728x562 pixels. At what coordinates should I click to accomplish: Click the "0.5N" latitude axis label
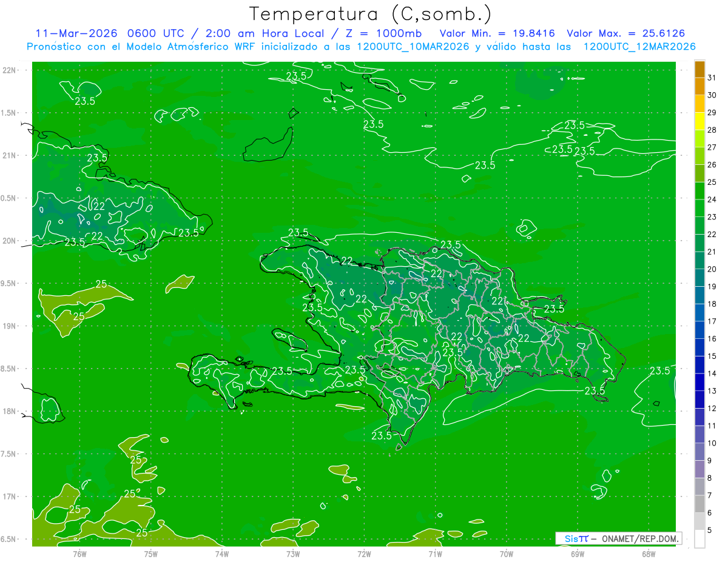[x=8, y=198]
